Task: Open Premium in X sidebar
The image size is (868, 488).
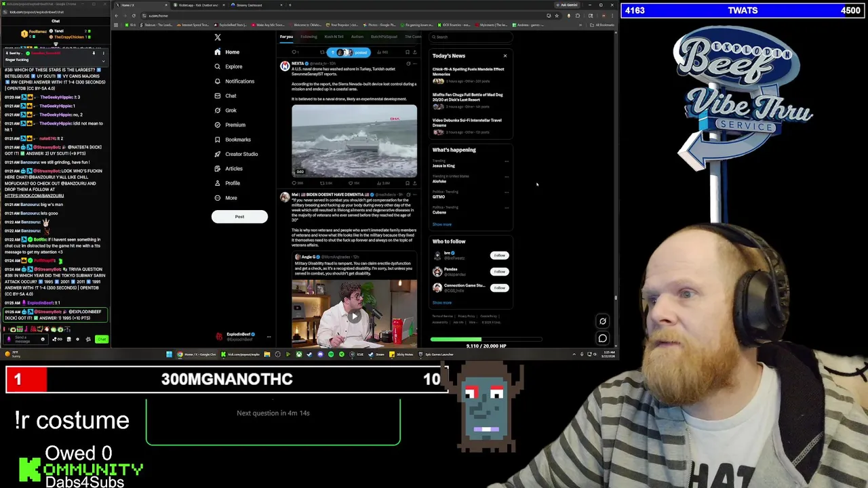Action: point(229,125)
